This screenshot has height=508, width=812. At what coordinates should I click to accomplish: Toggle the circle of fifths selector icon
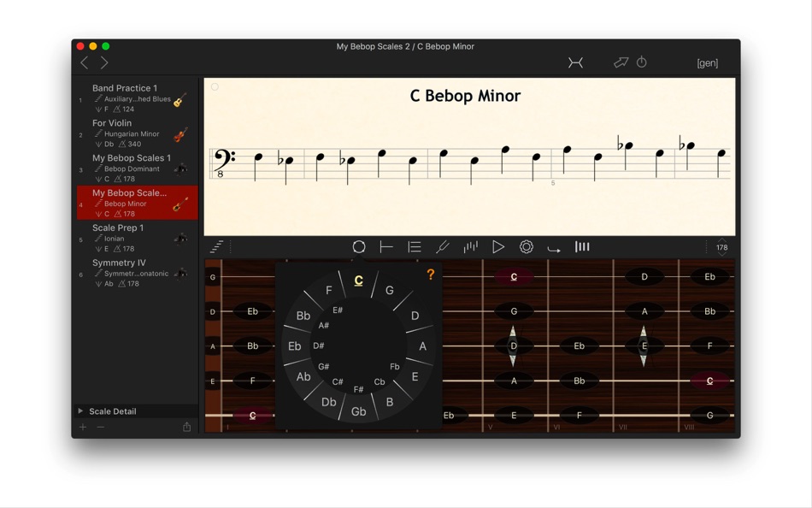pos(359,247)
